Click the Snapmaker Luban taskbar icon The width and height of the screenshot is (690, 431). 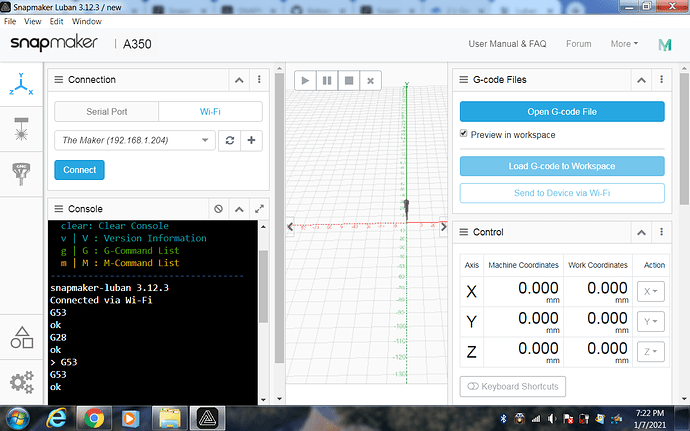[207, 418]
